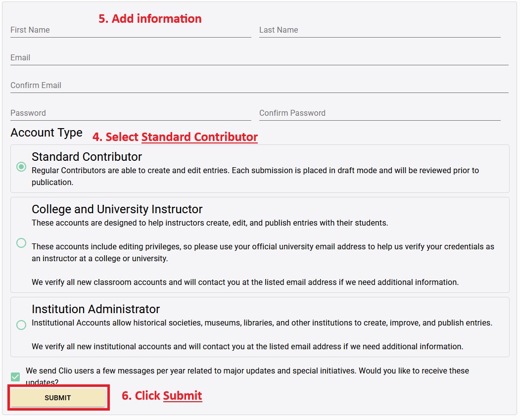520x420 pixels.
Task: Click the Regular Contributors description text
Action: [x=255, y=176]
